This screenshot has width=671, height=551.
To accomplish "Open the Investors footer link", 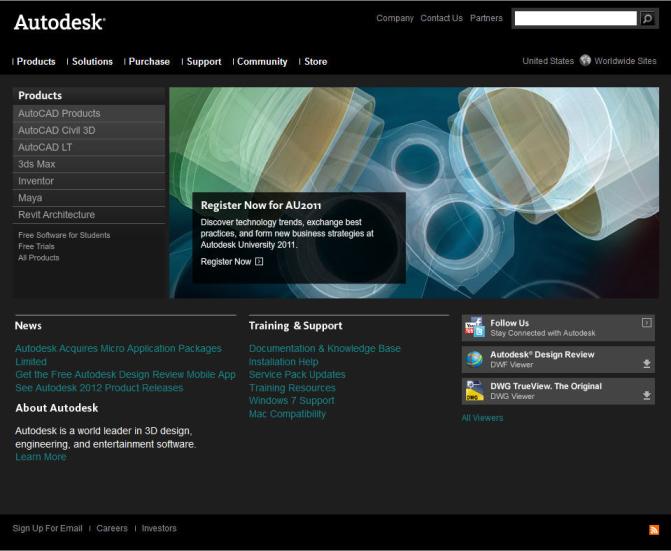I will (159, 528).
